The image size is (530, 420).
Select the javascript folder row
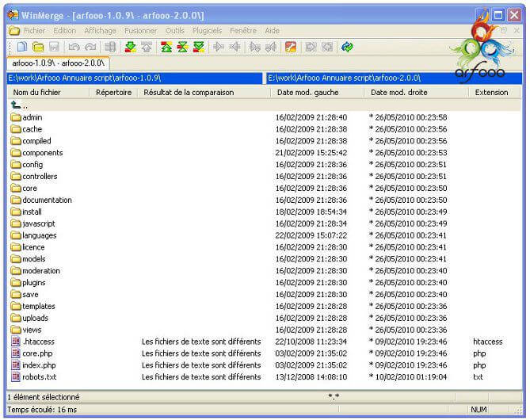click(x=264, y=223)
